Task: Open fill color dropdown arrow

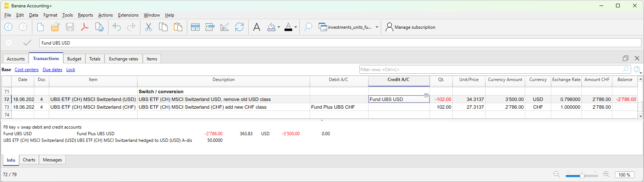Action: 279,27
